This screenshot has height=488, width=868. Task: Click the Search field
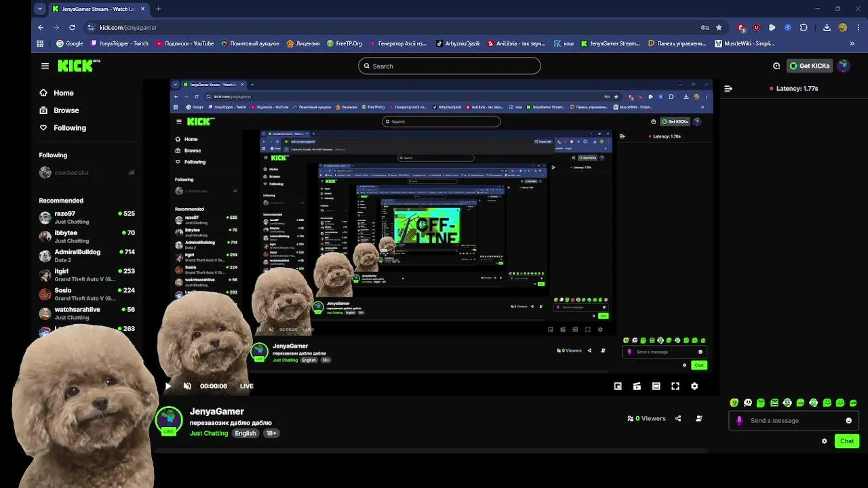point(450,66)
